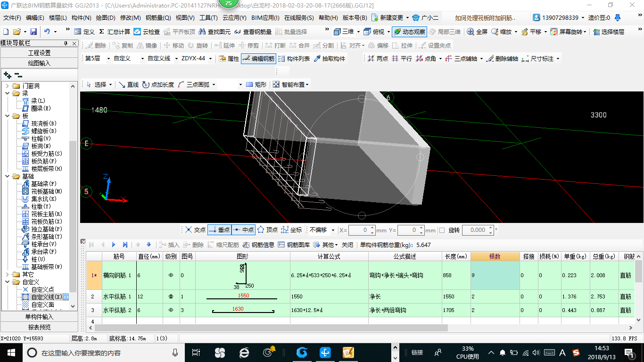Choose the 矩形 rectangle drawing tool
The height and width of the screenshot is (362, 644).
click(256, 84)
